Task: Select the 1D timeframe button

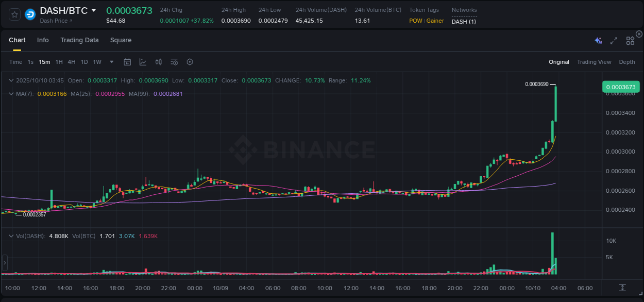Action: pyautogui.click(x=84, y=62)
